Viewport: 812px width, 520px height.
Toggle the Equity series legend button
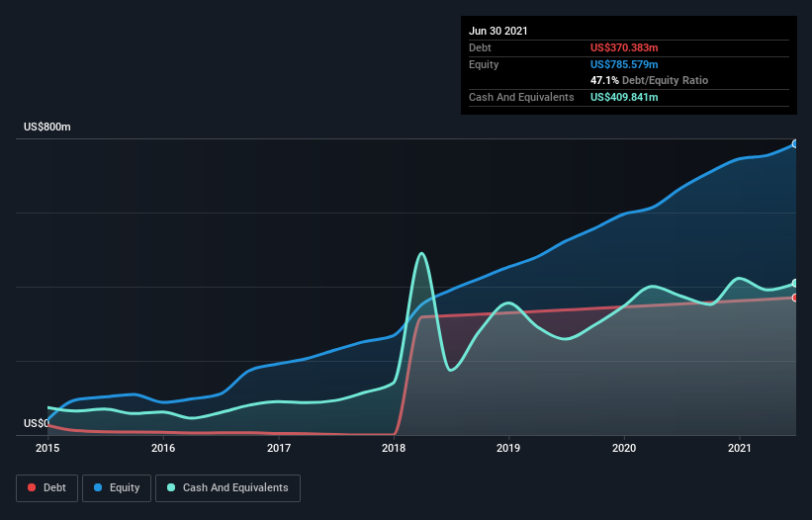tap(117, 488)
